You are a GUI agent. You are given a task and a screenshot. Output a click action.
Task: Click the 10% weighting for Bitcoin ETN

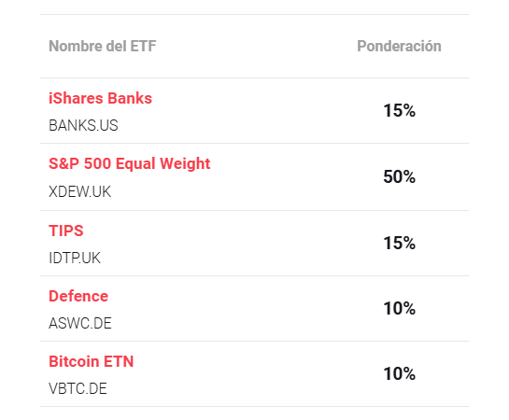[400, 373]
